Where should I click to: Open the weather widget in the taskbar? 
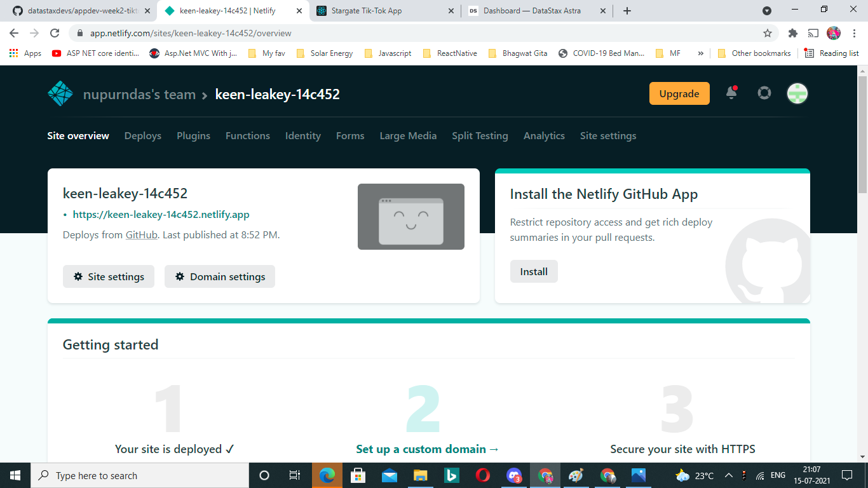[681, 475]
